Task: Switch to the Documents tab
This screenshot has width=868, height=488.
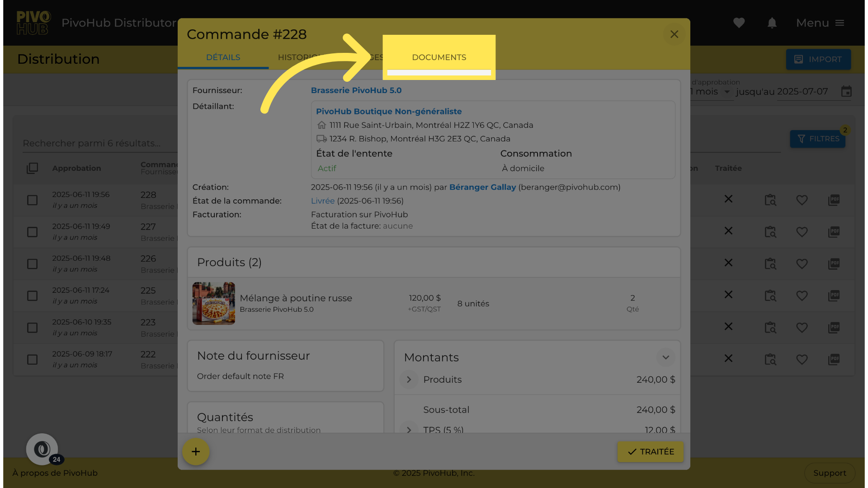Action: coord(439,57)
